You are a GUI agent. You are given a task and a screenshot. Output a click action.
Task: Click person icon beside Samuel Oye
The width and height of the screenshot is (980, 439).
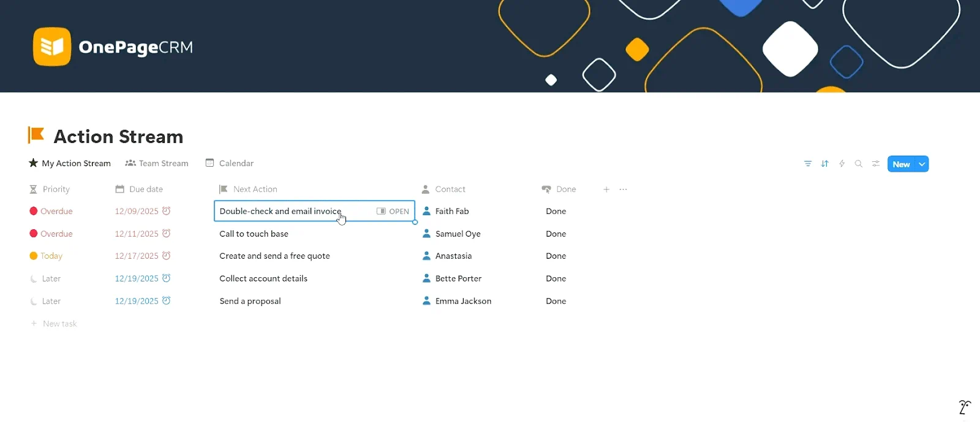pyautogui.click(x=427, y=234)
